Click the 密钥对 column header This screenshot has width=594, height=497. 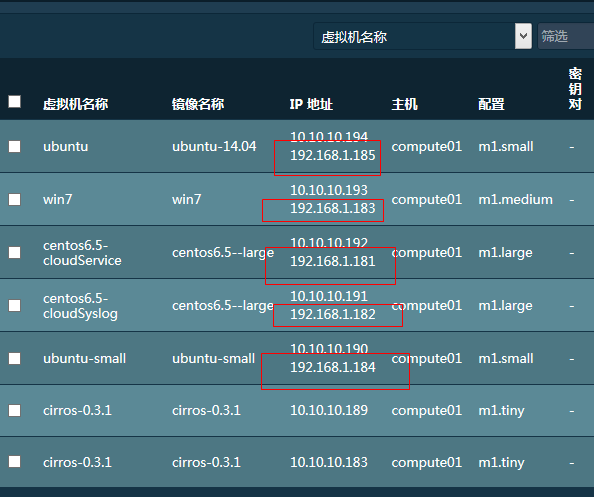(x=575, y=89)
